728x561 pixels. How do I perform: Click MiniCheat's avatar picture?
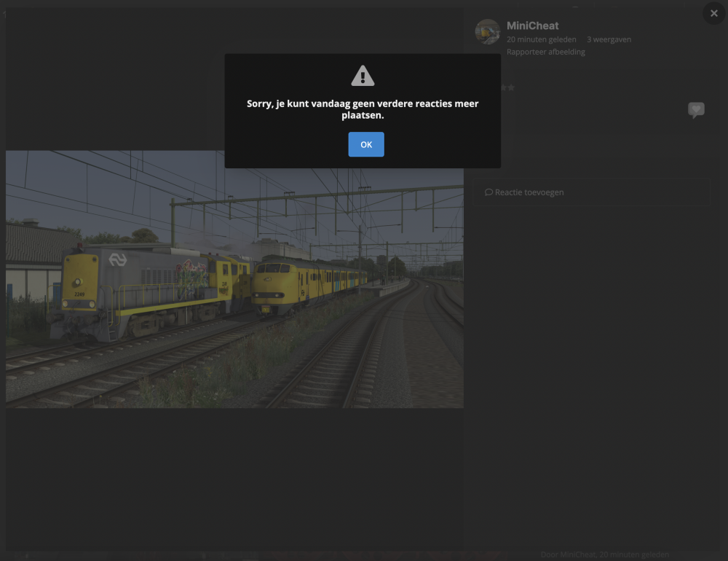[x=487, y=31]
